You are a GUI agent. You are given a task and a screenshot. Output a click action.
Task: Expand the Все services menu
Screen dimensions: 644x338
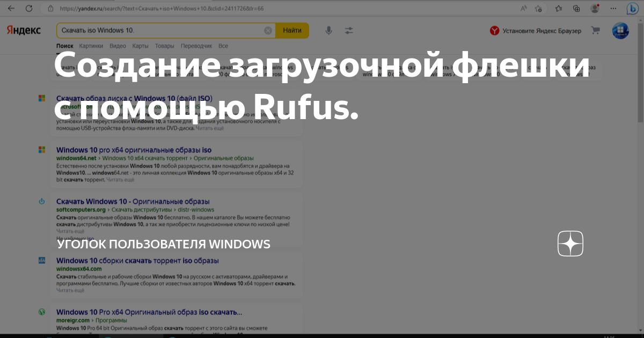tap(223, 46)
